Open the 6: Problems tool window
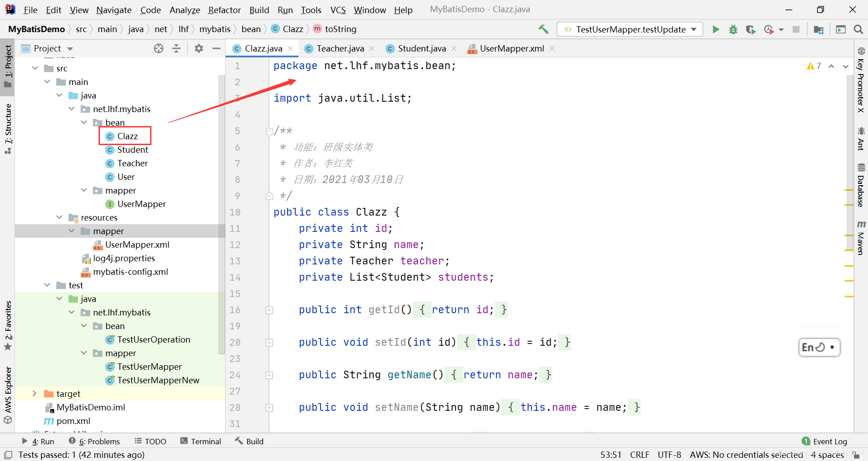The image size is (868, 461). 94,442
